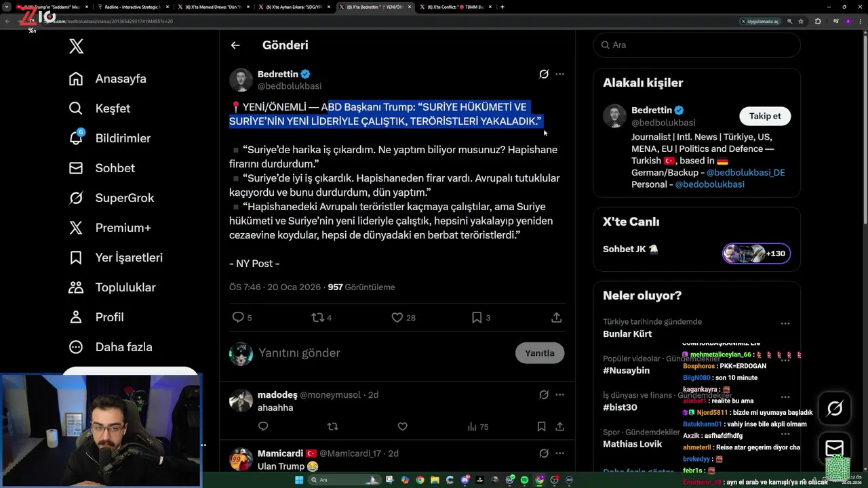Viewport: 868px width, 488px height.
Task: Open #bist30 trend
Action: coord(620,407)
